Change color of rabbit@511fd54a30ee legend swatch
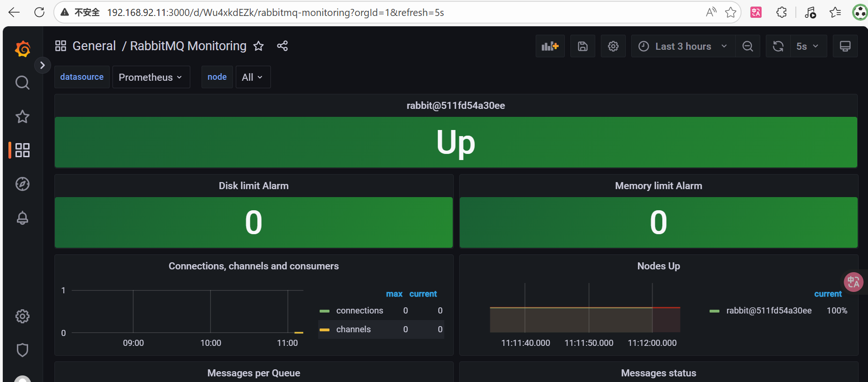The height and width of the screenshot is (382, 868). [714, 311]
